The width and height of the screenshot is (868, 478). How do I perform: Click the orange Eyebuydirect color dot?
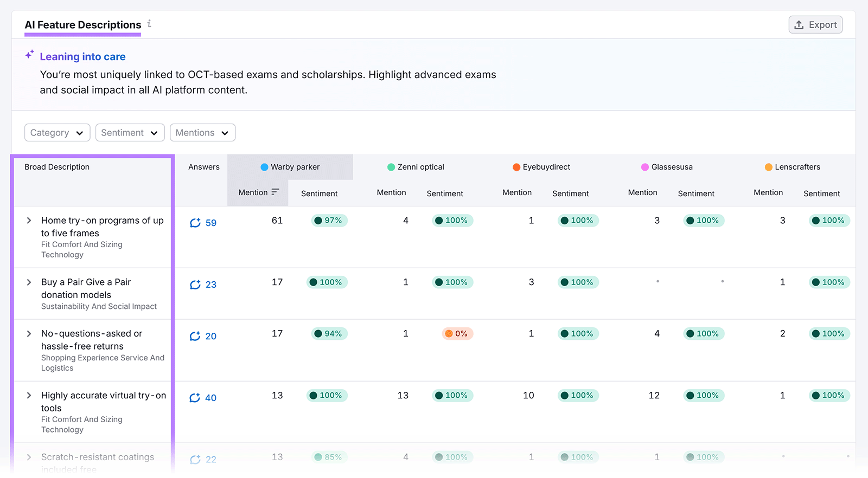coord(516,167)
